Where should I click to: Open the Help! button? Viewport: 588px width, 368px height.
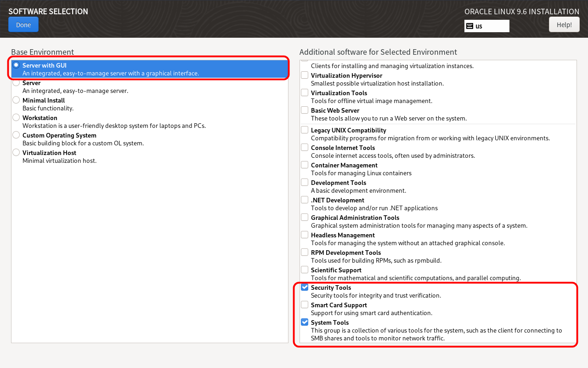[x=564, y=24]
